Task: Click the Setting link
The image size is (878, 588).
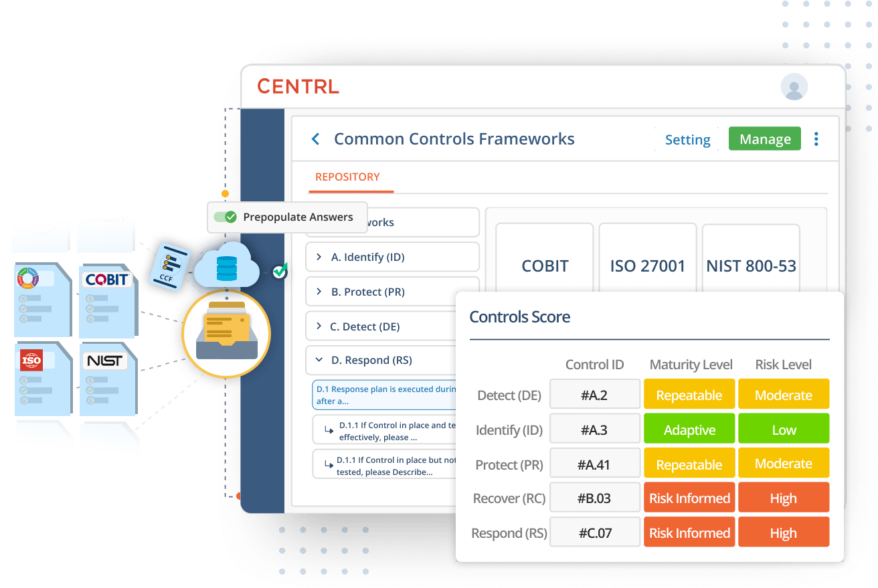Action: (687, 139)
